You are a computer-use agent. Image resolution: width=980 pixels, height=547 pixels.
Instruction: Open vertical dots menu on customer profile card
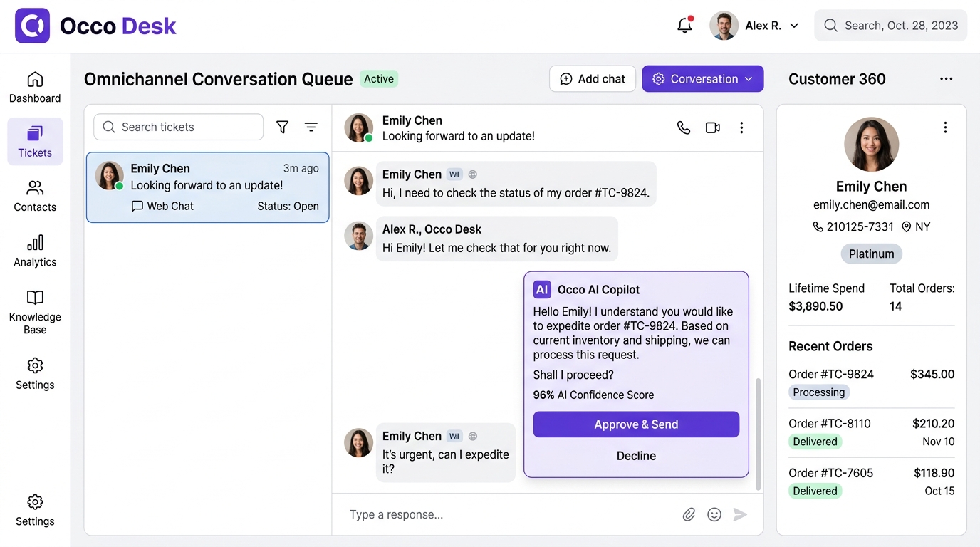945,127
